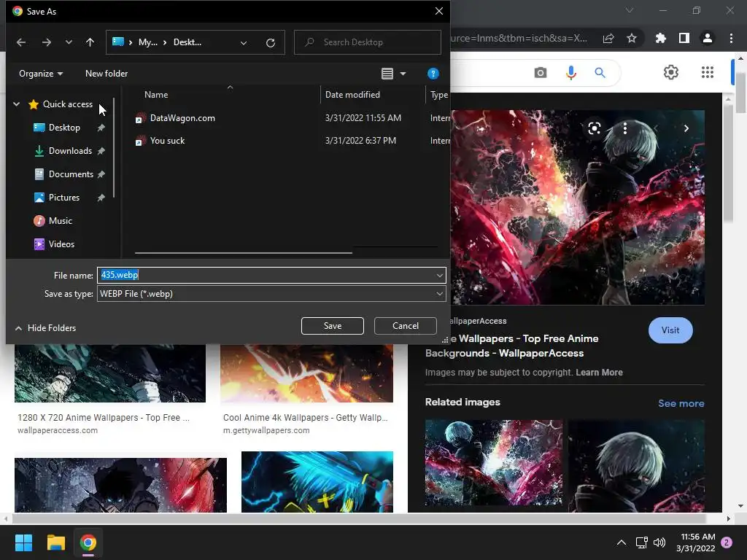Image resolution: width=747 pixels, height=560 pixels.
Task: Select Quick access in navigation pane
Action: (x=68, y=104)
